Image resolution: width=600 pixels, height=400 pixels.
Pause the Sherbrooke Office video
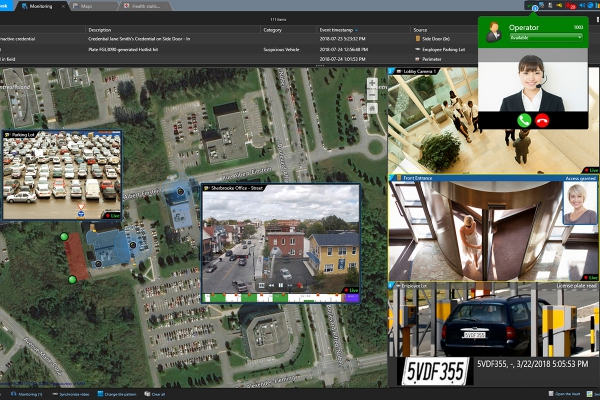(x=281, y=285)
